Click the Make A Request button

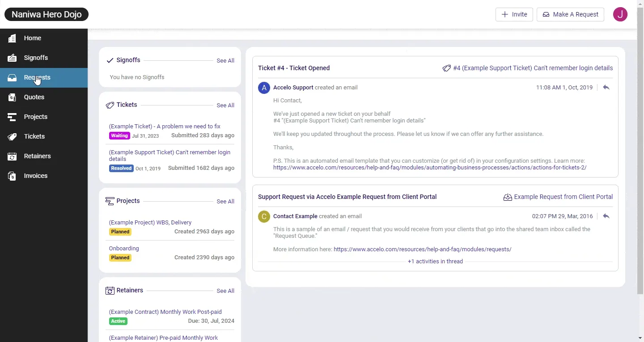[x=571, y=14]
